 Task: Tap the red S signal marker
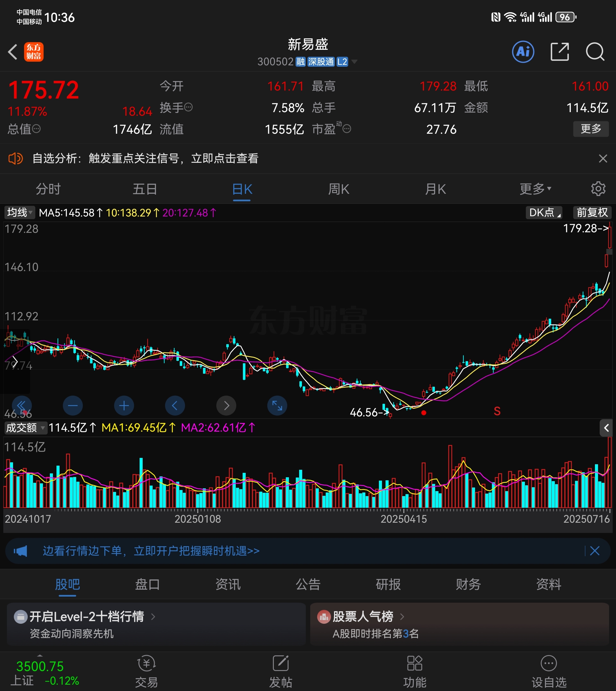[x=497, y=411]
